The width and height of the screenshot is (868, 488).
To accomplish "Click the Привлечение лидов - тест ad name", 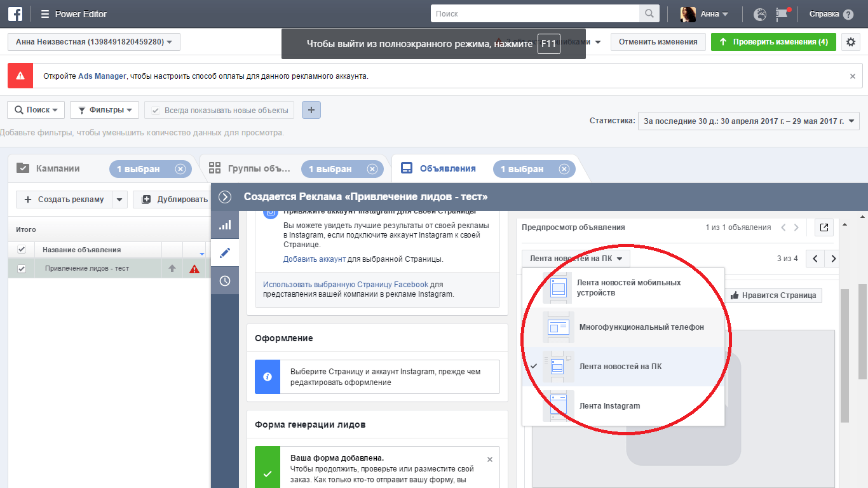I will click(x=87, y=269).
